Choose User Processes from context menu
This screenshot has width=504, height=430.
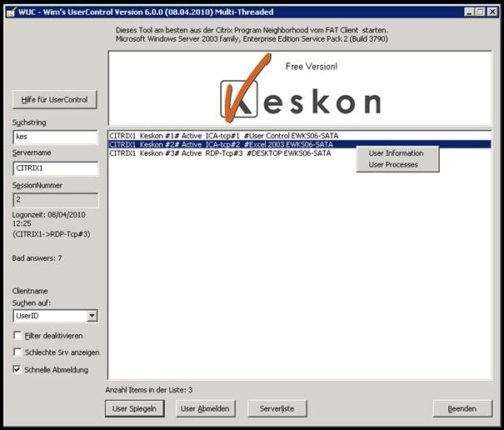point(393,165)
